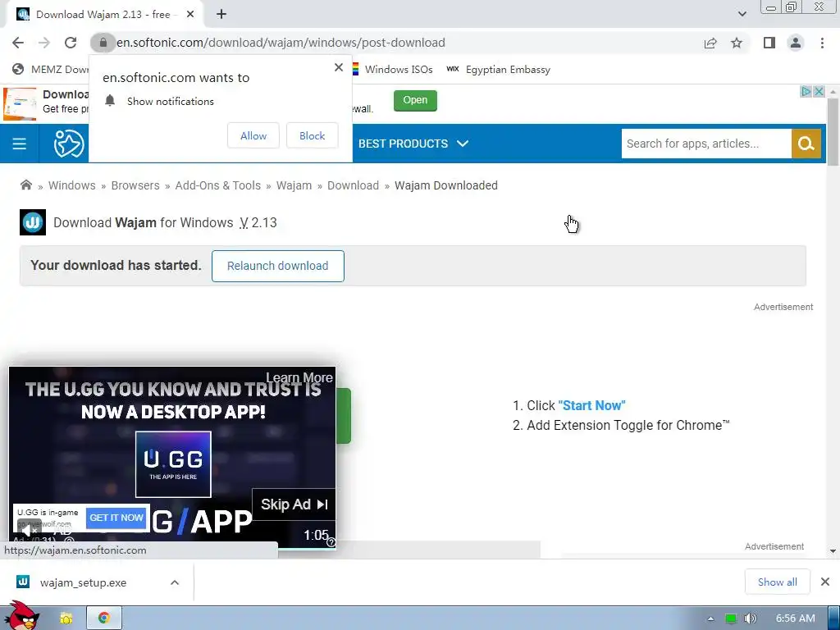This screenshot has height=630, width=840.
Task: Open the browser side panel icon
Action: pos(769,43)
